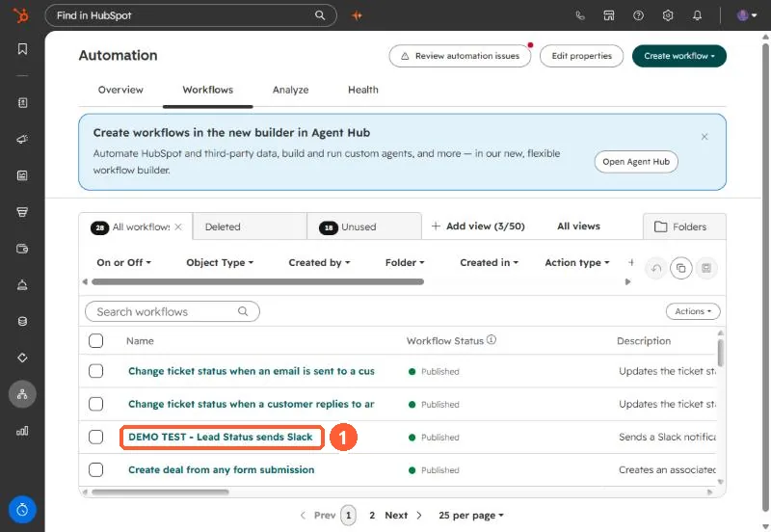Viewport: 771px width, 532px height.
Task: Open the Content sidebar icon
Action: coord(22,175)
